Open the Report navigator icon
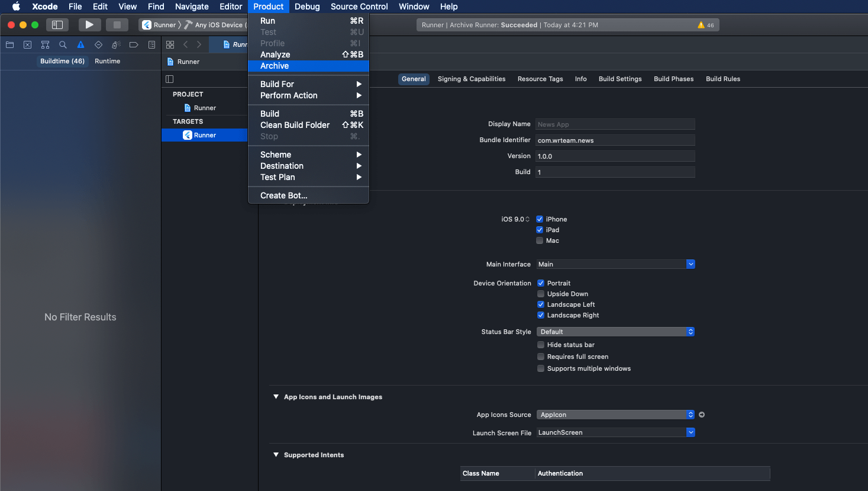 pyautogui.click(x=151, y=45)
